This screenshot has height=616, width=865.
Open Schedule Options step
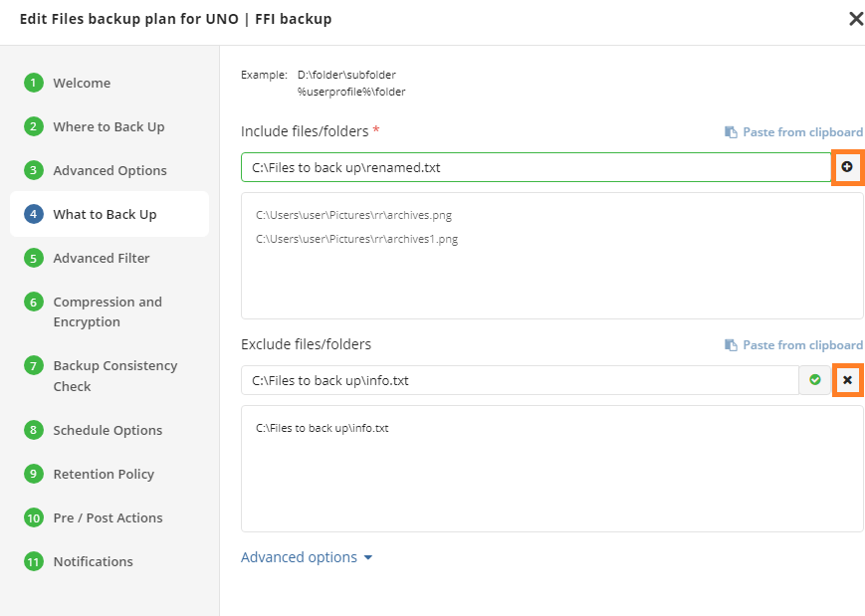(108, 430)
